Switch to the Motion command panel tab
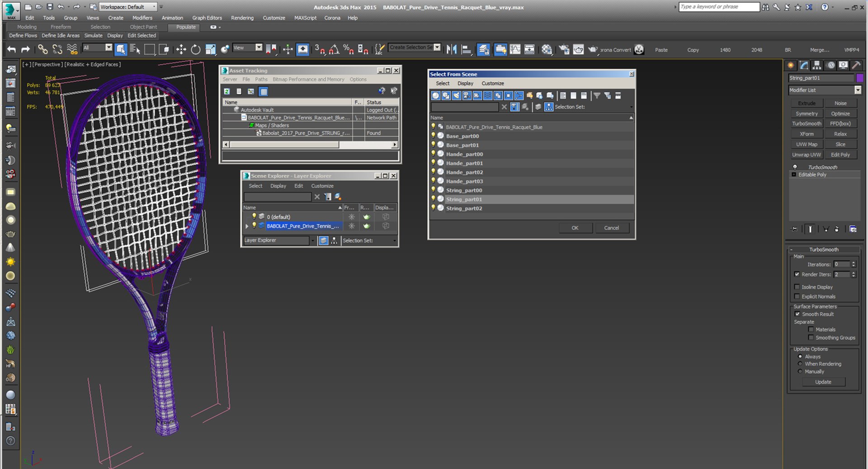Screen dimensions: 868x469 tap(830, 65)
